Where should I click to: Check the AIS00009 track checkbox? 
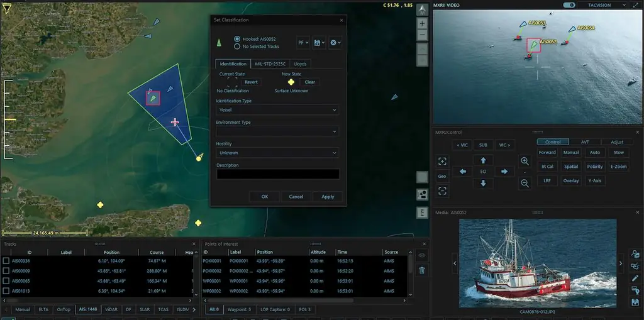click(x=6, y=271)
